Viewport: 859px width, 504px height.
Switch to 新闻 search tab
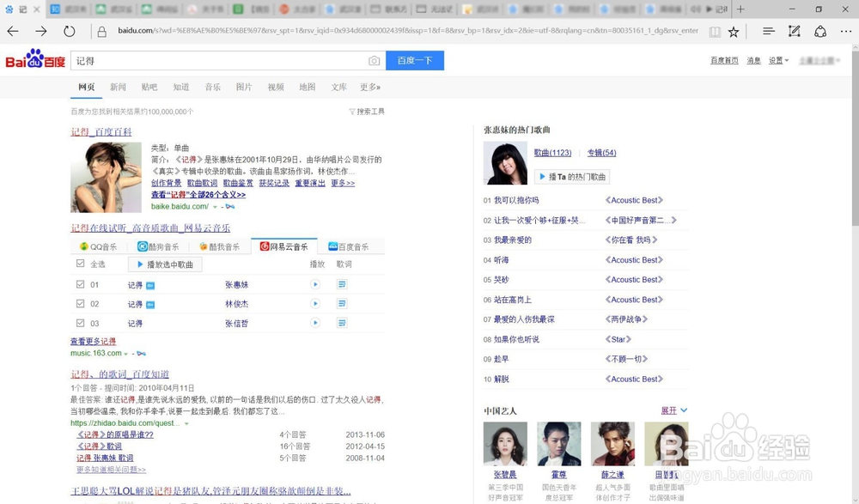pos(118,87)
